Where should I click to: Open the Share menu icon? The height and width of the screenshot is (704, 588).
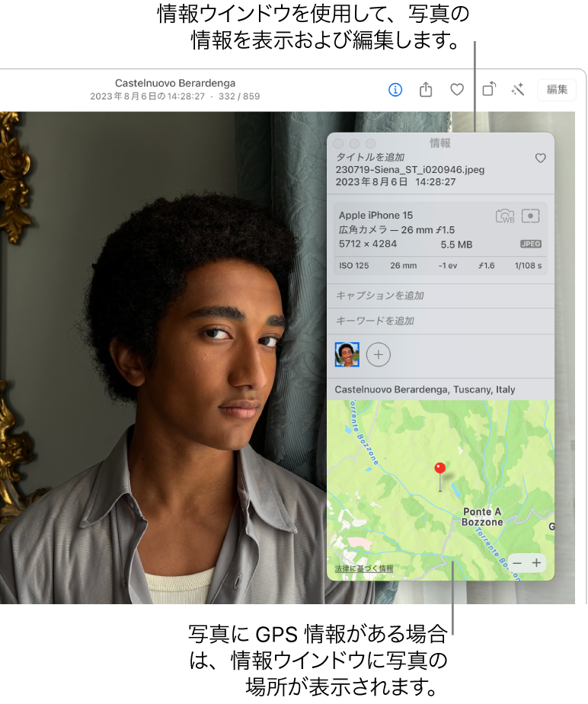[x=426, y=90]
